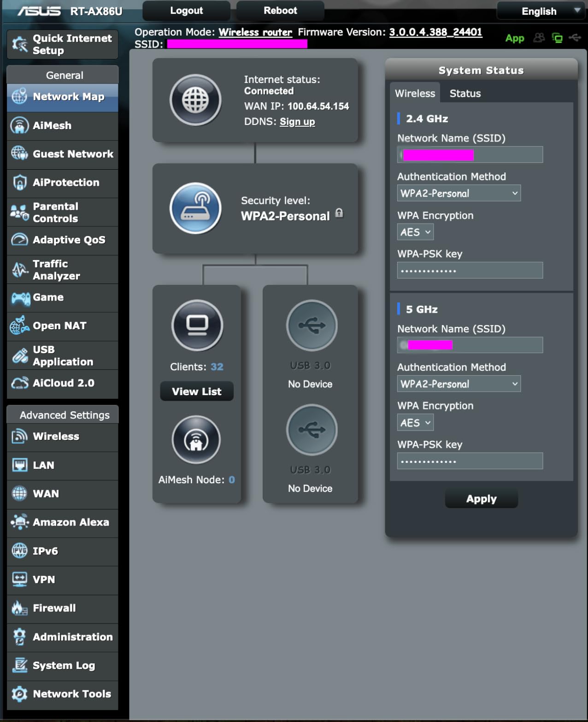Open the AiMesh page from sidebar

63,126
